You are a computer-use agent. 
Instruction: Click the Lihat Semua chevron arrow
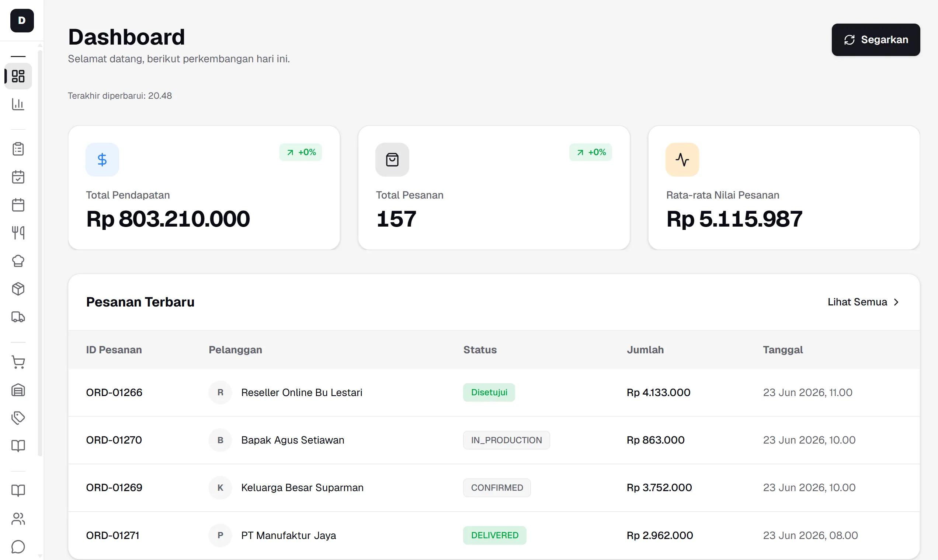(x=896, y=302)
